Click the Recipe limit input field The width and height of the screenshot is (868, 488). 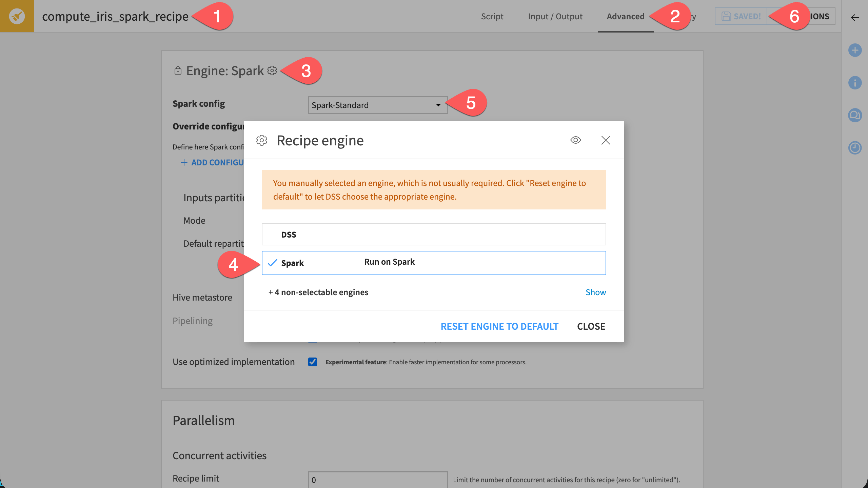pyautogui.click(x=378, y=480)
